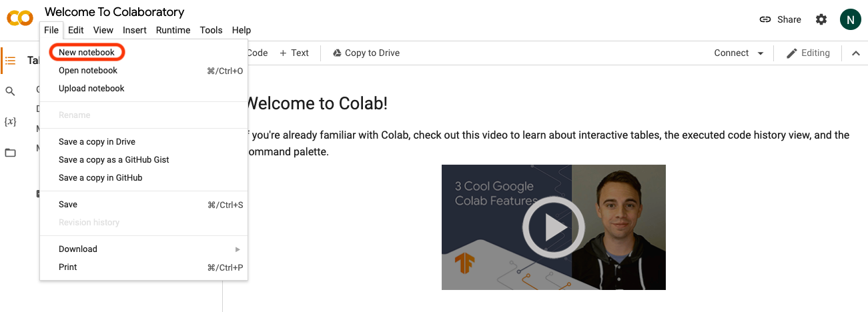The image size is (868, 312).
Task: Open the Runtime menu
Action: [173, 30]
